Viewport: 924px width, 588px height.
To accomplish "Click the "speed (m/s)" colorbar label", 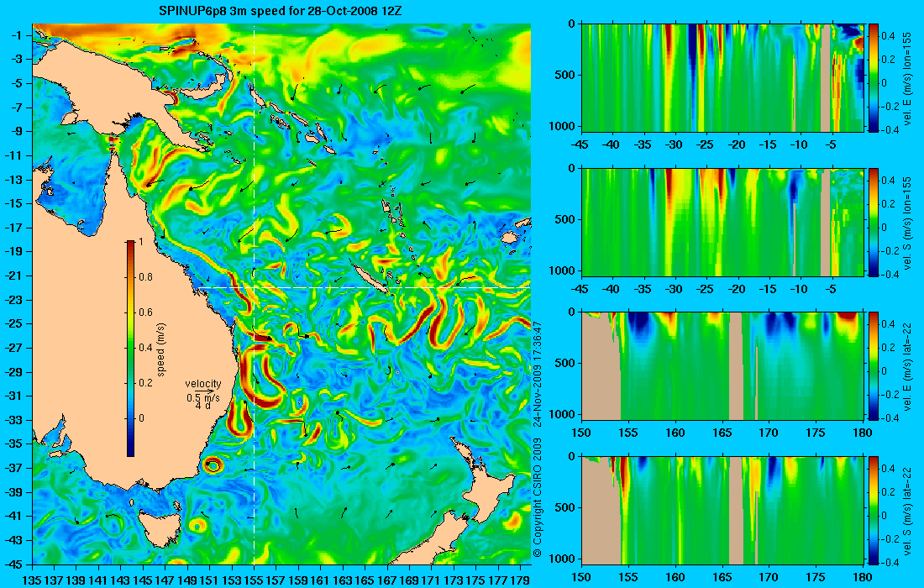I will tap(161, 349).
